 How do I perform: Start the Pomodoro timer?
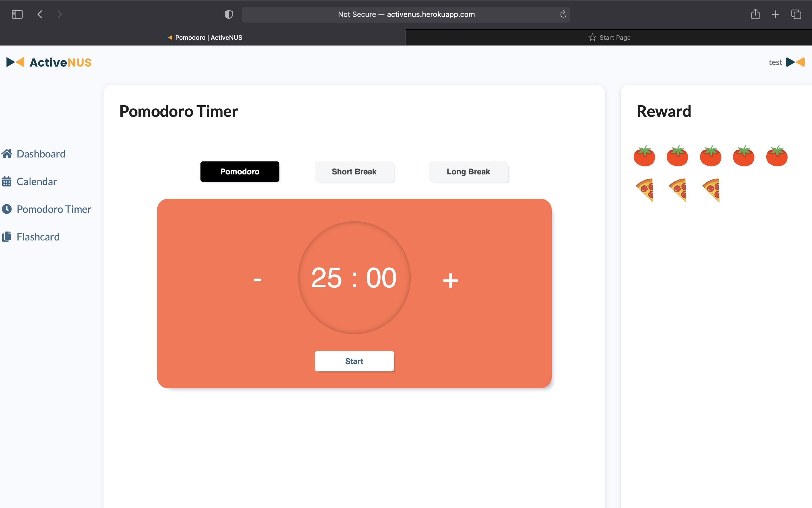(354, 361)
